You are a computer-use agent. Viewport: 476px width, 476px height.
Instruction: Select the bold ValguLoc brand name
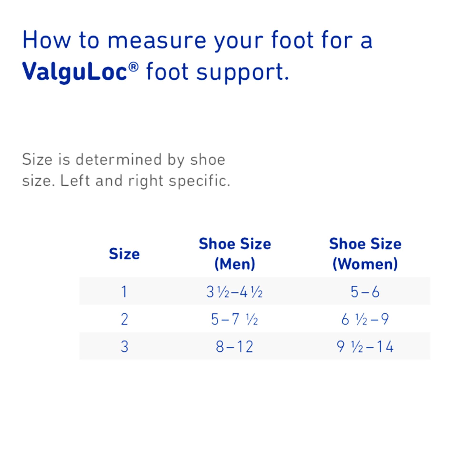75,72
